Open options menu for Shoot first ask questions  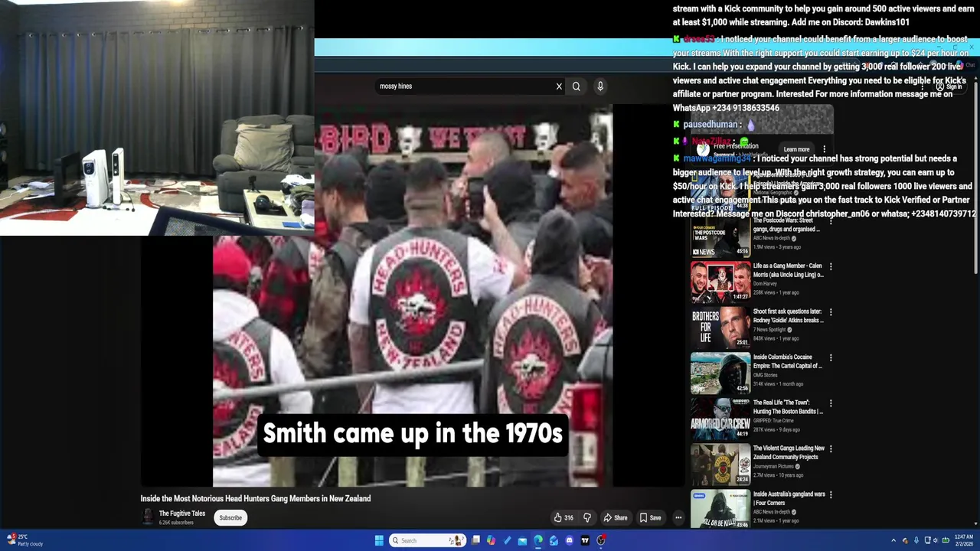point(831,312)
